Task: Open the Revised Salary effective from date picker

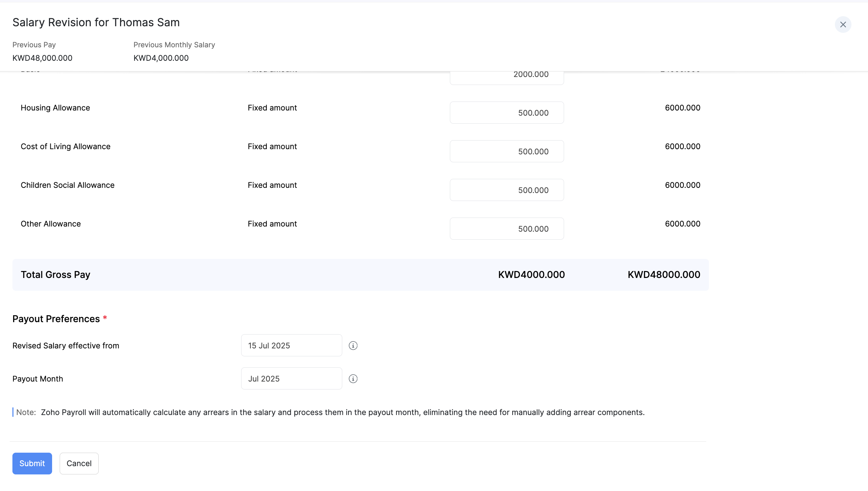Action: pyautogui.click(x=292, y=346)
